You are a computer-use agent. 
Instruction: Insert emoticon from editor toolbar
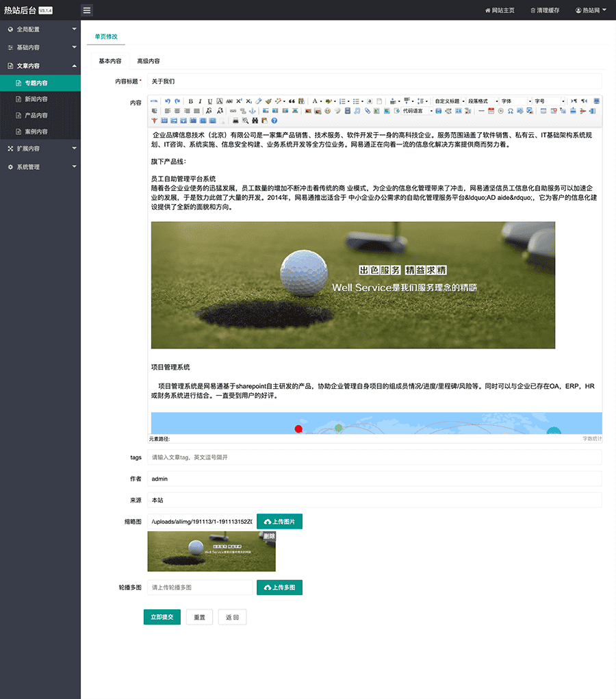[328, 111]
